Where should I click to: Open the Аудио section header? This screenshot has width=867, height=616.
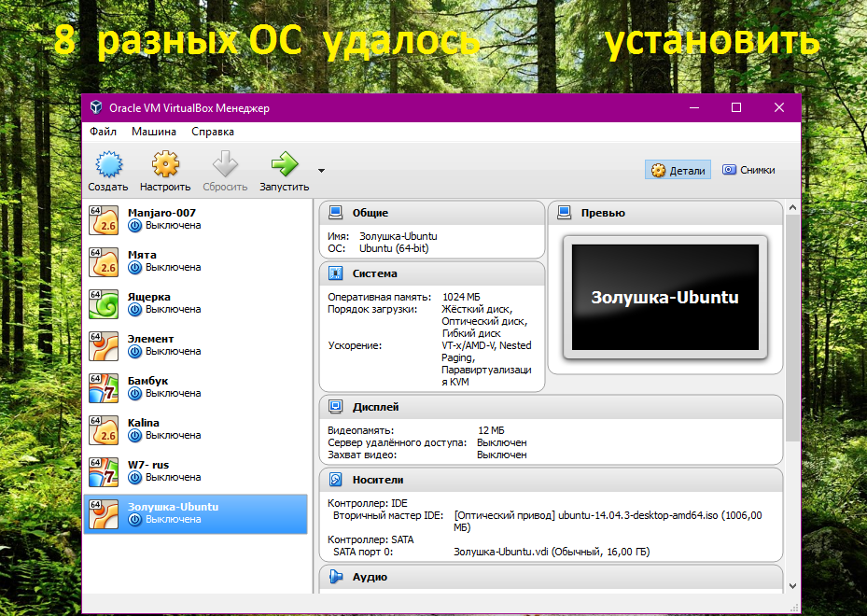coord(551,577)
